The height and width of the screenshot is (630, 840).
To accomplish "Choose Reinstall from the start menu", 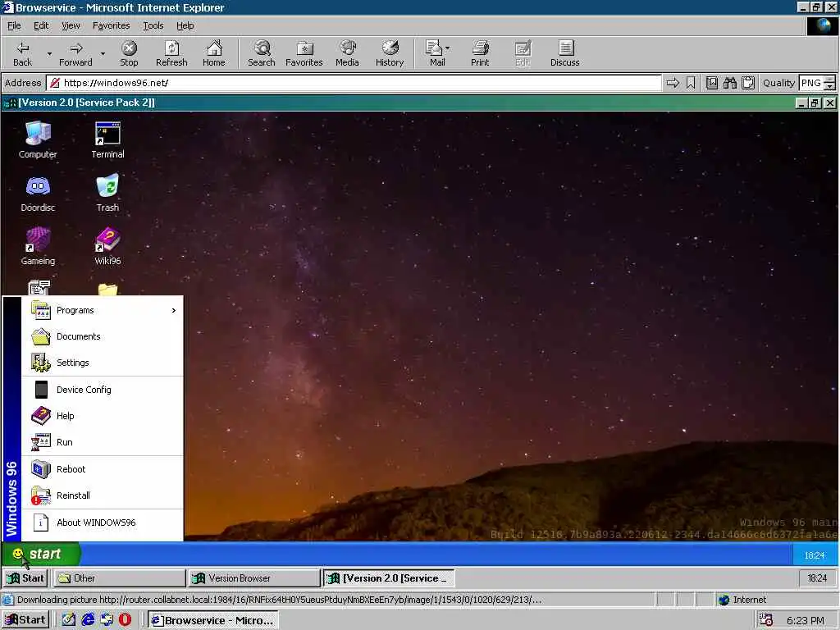I will point(103,495).
